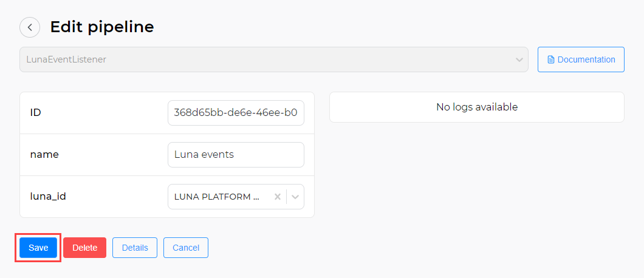This screenshot has height=278, width=644.
Task: Open the LunaEventListener pipeline type dropdown
Action: tap(267, 59)
